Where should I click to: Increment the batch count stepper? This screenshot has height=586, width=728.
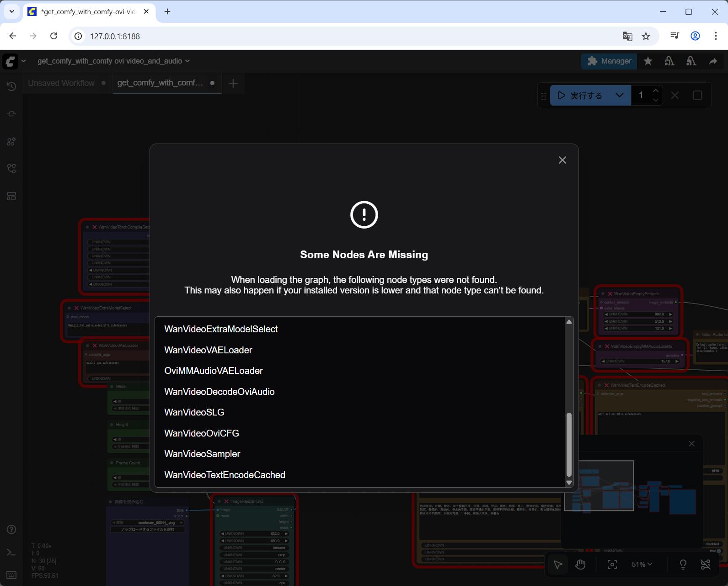[656, 91]
